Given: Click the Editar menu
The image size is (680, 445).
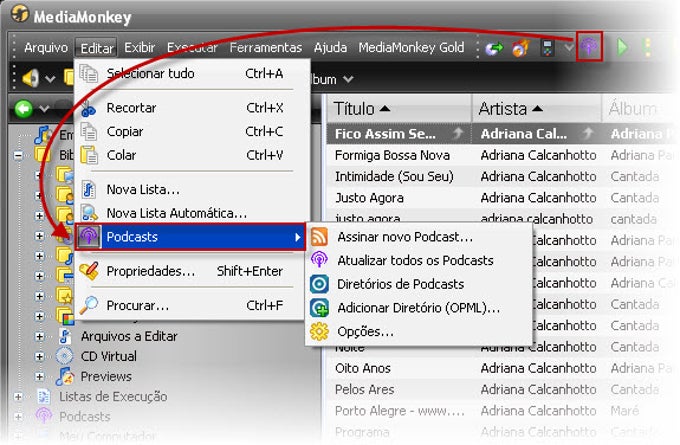Looking at the screenshot, I should point(96,48).
